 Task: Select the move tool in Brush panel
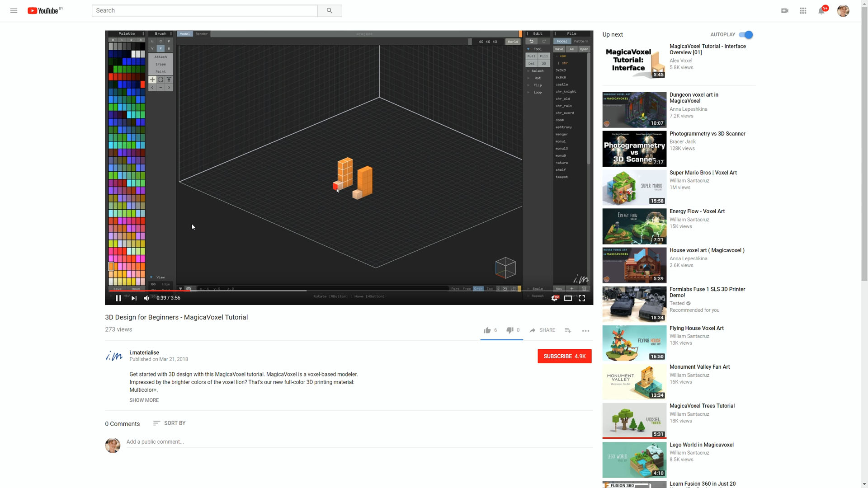pyautogui.click(x=152, y=80)
